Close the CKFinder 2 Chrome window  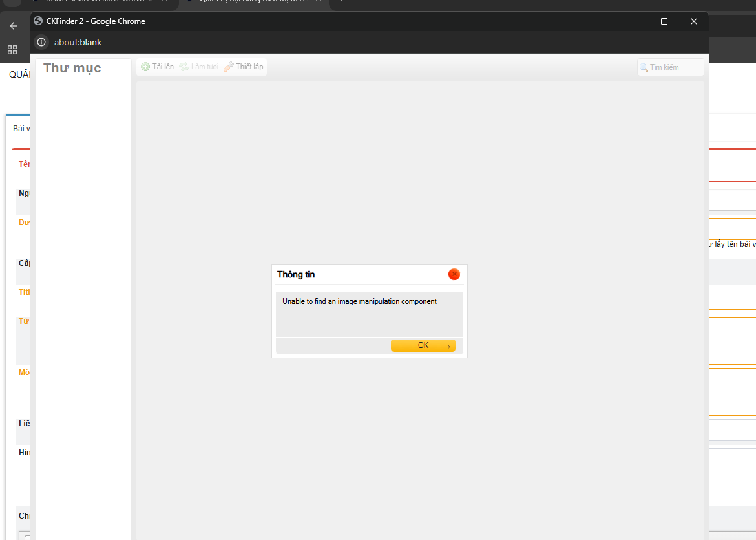click(x=693, y=21)
